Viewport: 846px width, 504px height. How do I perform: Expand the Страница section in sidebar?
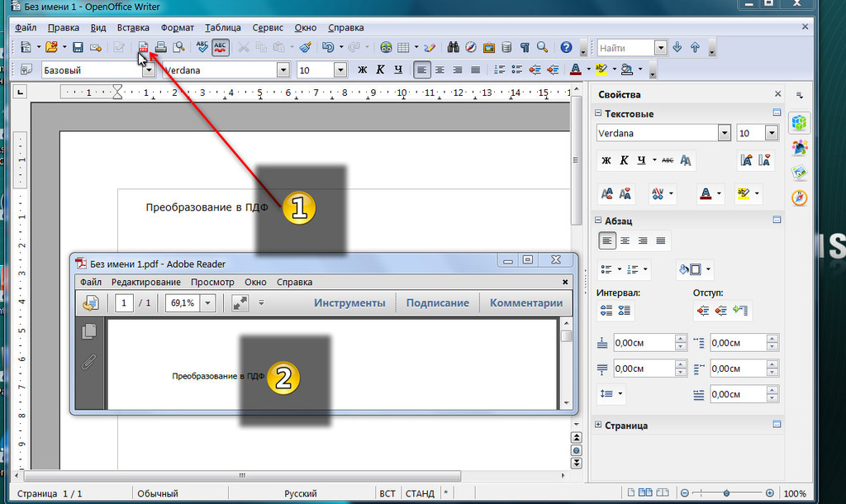click(598, 425)
